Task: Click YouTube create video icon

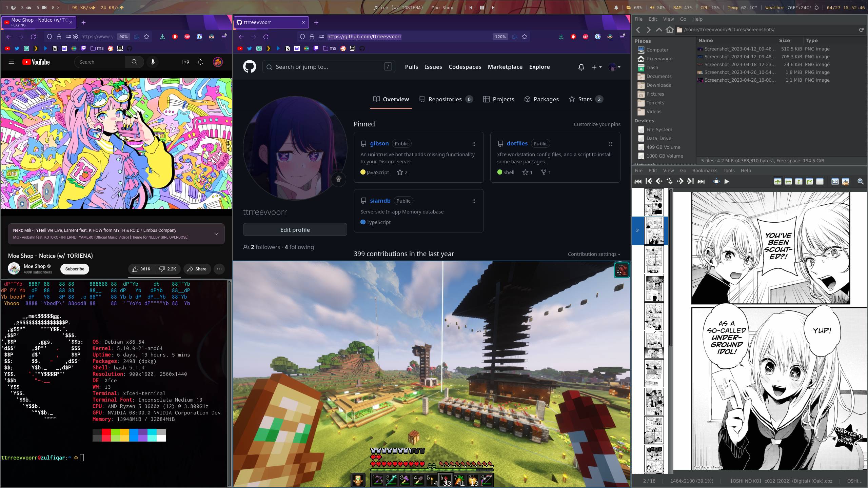Action: (x=185, y=62)
